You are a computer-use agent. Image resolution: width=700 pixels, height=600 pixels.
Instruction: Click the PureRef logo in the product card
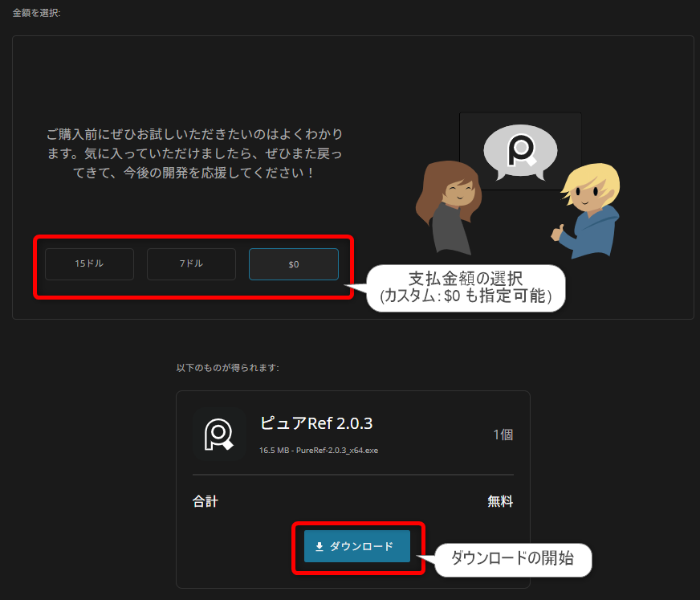pos(218,434)
